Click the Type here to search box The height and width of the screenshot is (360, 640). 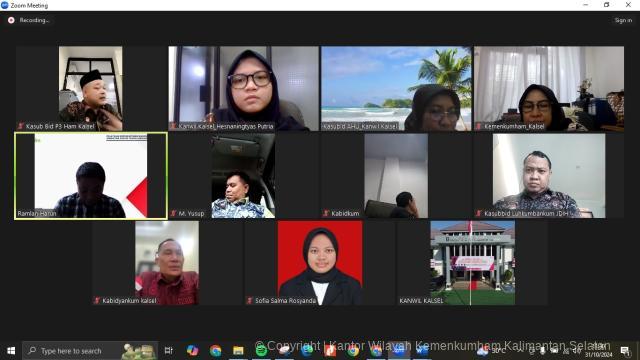click(90, 351)
